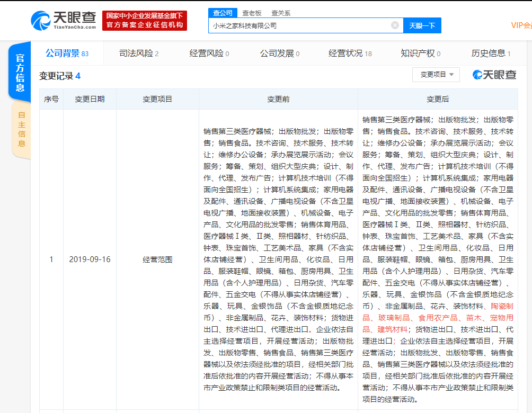This screenshot has height=413, width=532.
Task: Select the 官方信息 sidebar tab
Action: [x=20, y=71]
